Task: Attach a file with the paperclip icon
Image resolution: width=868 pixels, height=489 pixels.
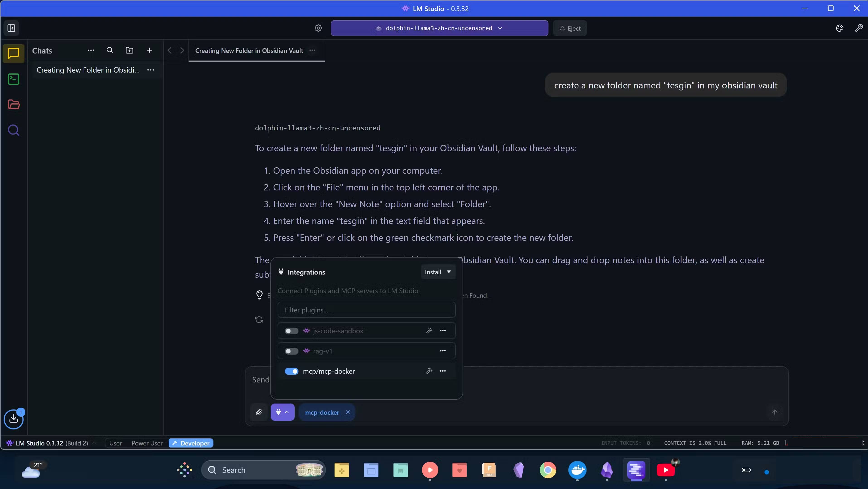Action: point(259,412)
